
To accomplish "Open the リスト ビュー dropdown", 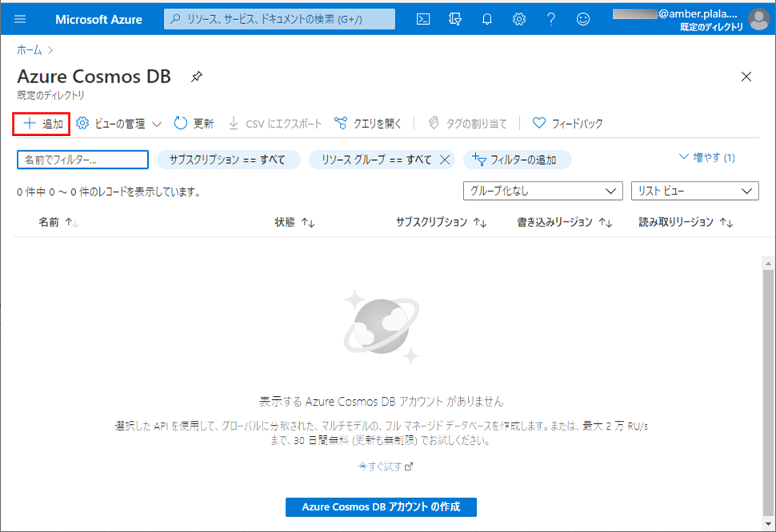I will [x=695, y=191].
